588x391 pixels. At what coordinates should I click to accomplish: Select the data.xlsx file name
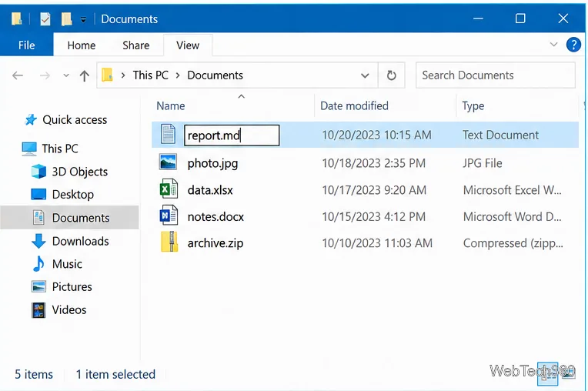[x=210, y=190]
